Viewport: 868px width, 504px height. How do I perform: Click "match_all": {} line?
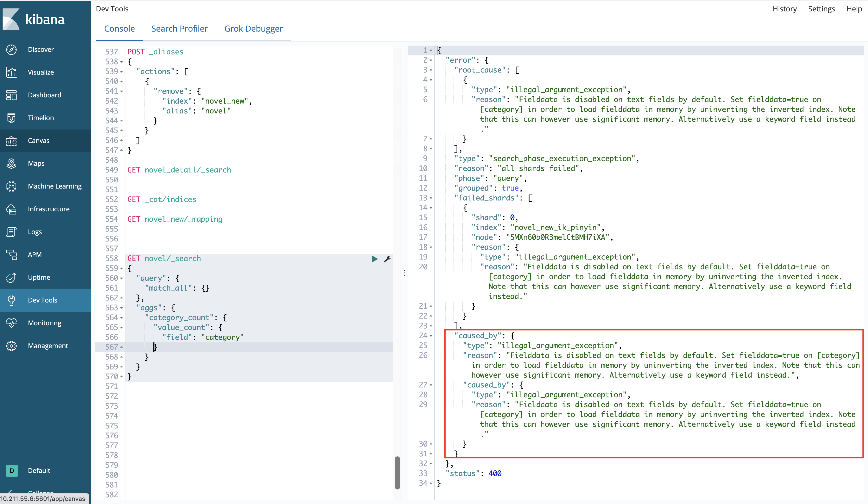click(x=177, y=288)
